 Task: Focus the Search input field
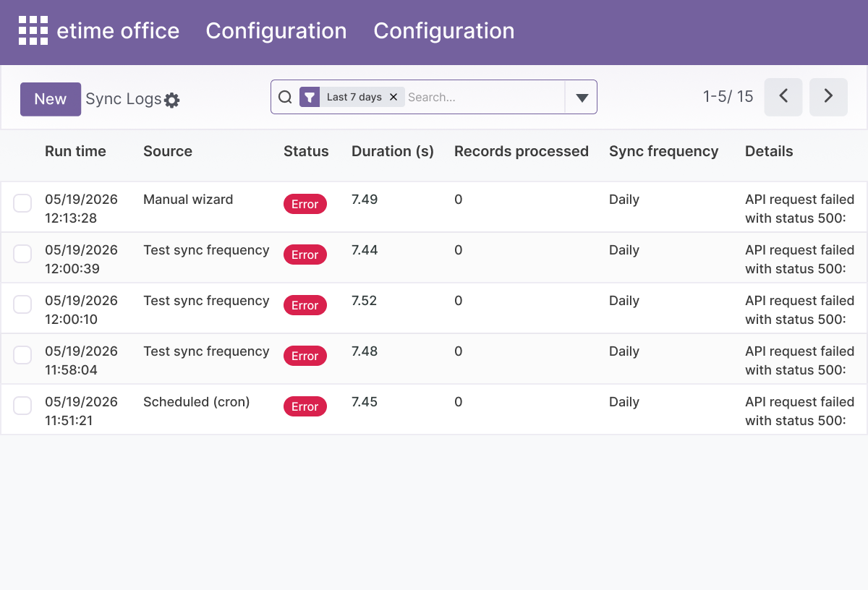(x=483, y=97)
